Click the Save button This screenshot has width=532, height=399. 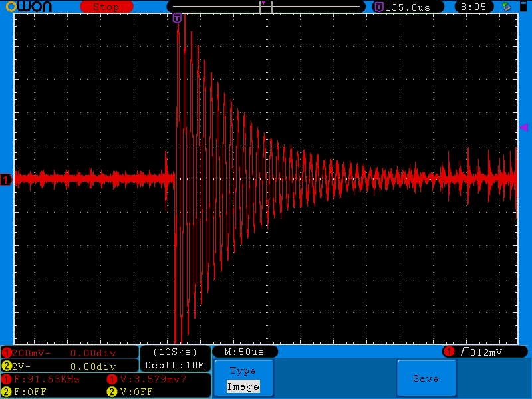426,378
